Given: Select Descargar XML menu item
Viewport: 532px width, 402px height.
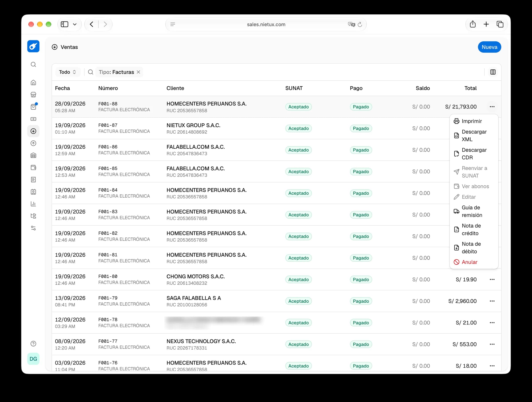Looking at the screenshot, I should pyautogui.click(x=474, y=136).
